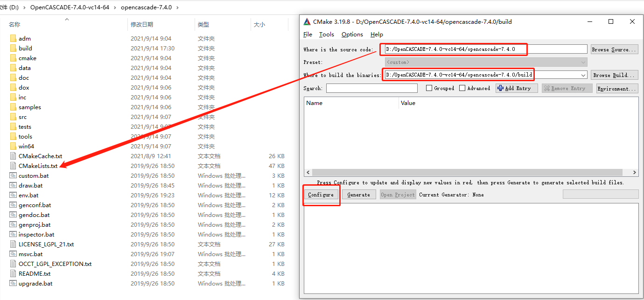Click the CMake title bar logo icon
Viewport: 644px width, 300px height.
307,21
